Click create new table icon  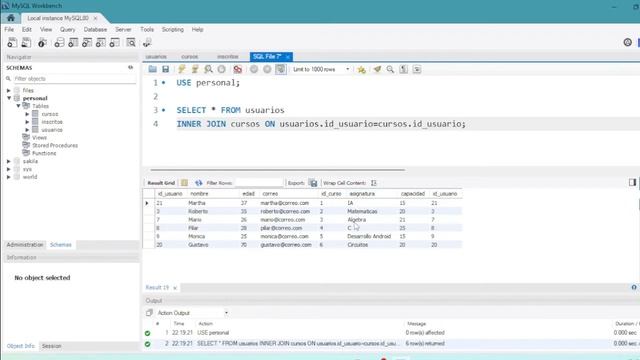click(x=73, y=42)
